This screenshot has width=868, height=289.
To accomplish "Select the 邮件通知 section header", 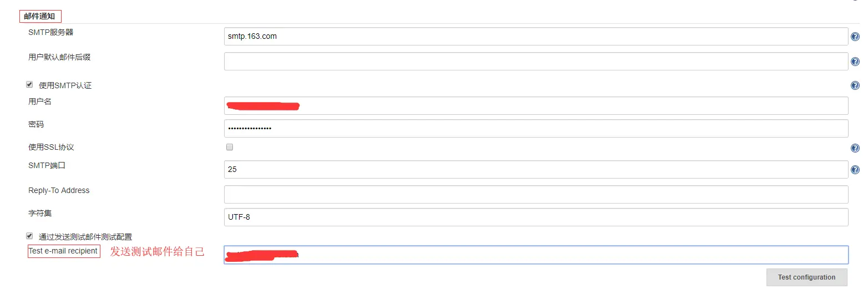I will [40, 16].
